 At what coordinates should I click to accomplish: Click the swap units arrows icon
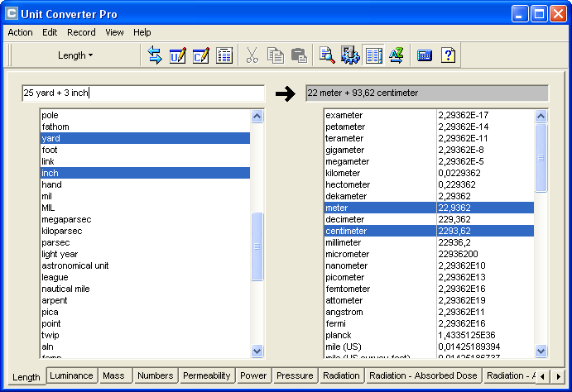155,55
